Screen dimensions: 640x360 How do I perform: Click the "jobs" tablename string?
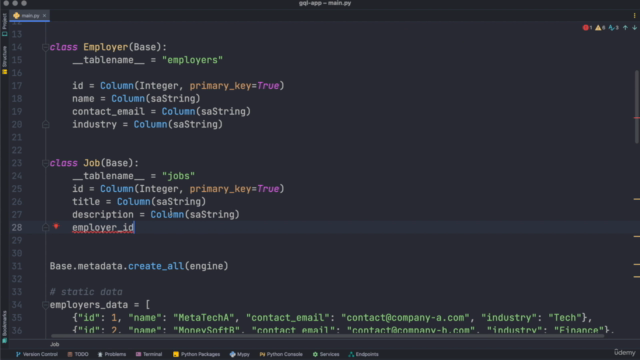click(178, 176)
